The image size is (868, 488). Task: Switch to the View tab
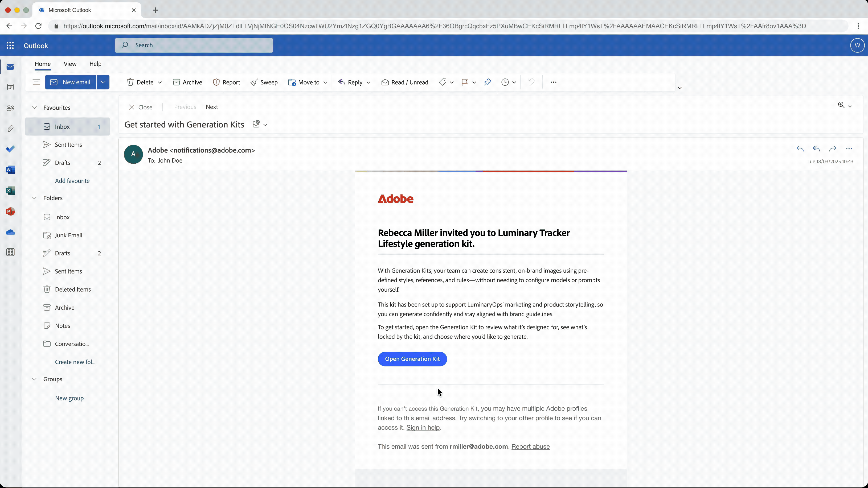(x=70, y=64)
